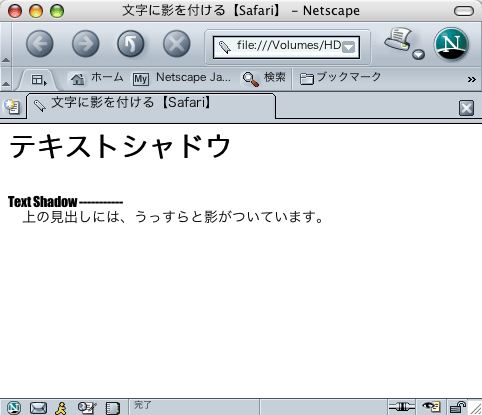Open the print options dropdown arrow

[x=418, y=54]
